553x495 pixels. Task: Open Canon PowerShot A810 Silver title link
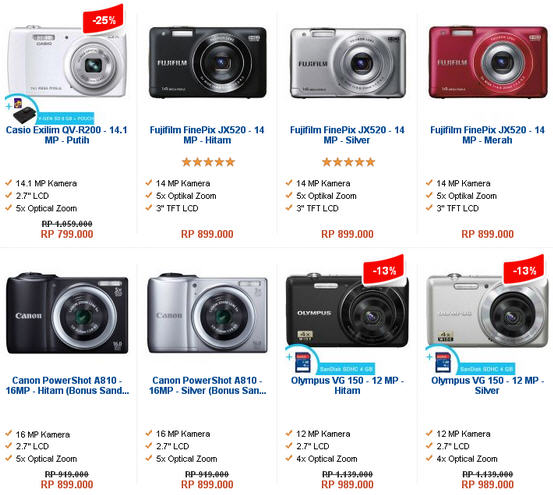point(207,385)
